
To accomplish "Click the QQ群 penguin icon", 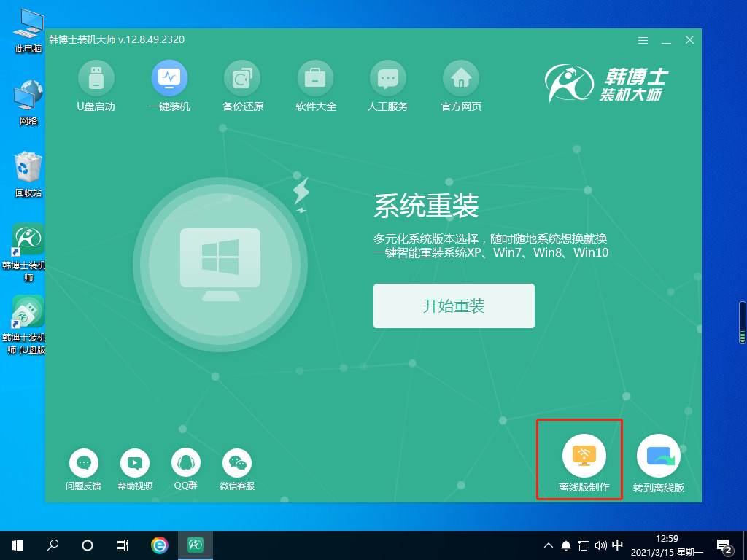I will coord(186,462).
